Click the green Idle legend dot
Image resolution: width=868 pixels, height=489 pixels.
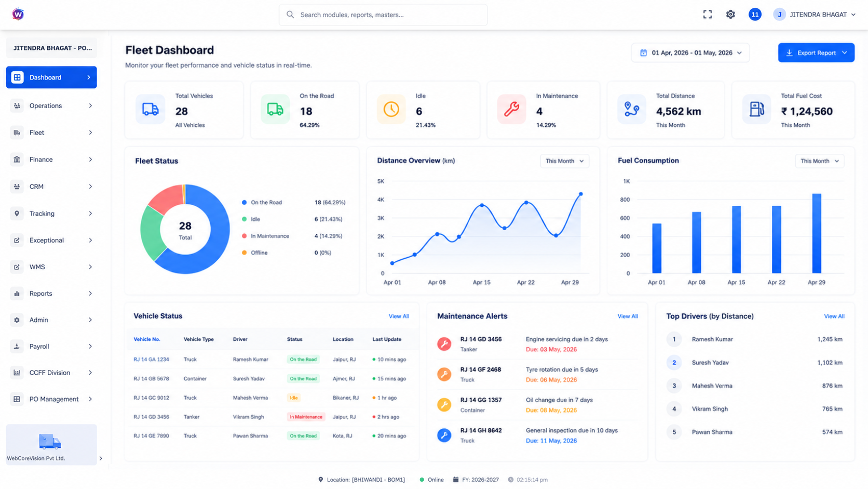[244, 219]
